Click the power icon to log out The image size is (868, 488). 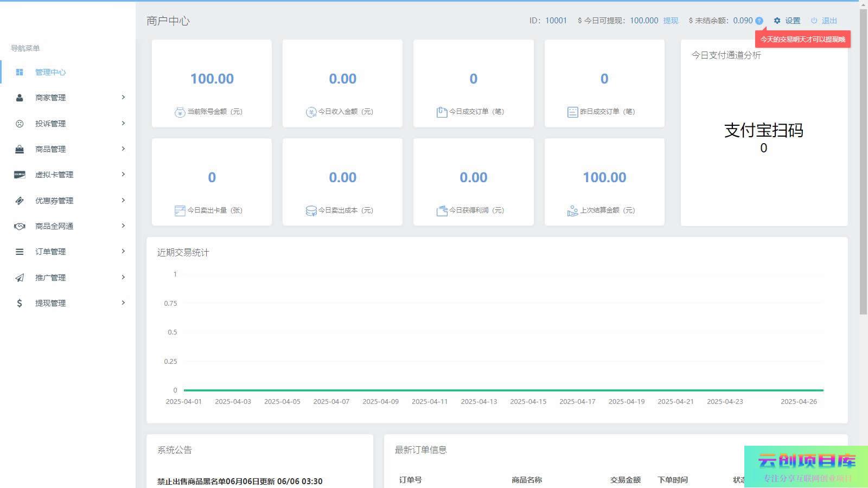[814, 21]
